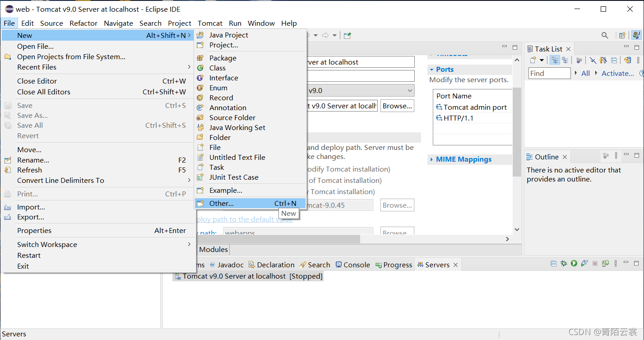Click the Synchronize Changed repositories icon
Screen dimensions: 644x340
coord(627,60)
